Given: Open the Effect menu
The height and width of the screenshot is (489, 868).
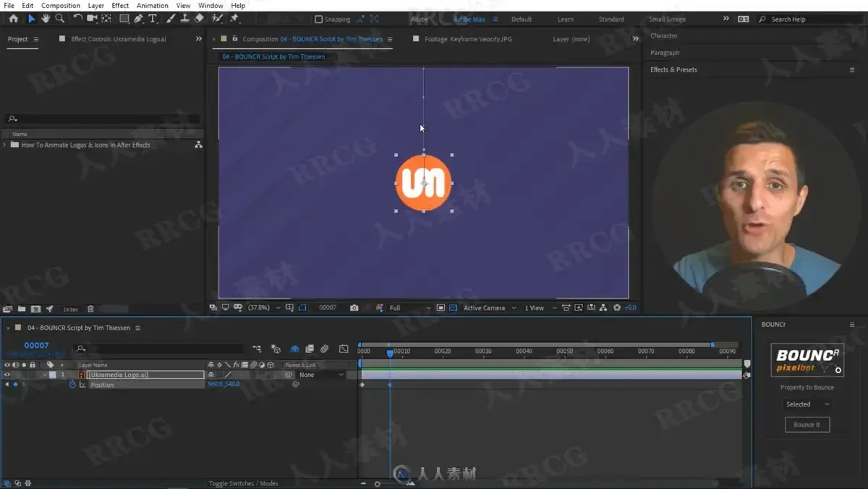Looking at the screenshot, I should pyautogui.click(x=120, y=5).
